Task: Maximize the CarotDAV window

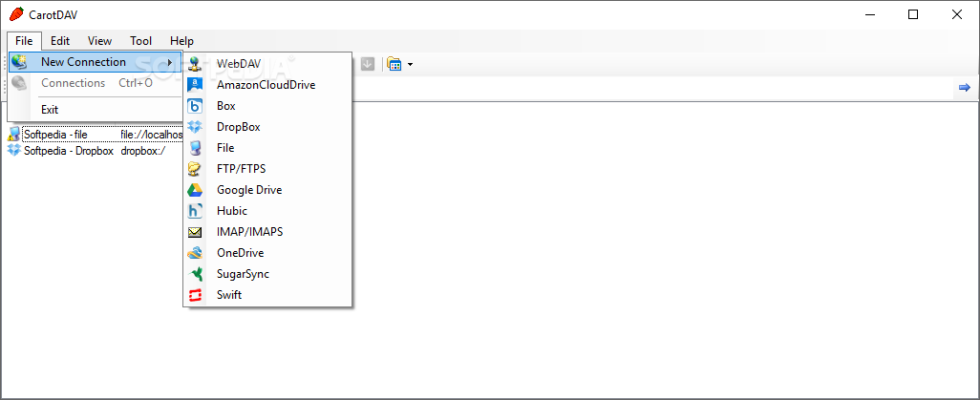Action: coord(913,14)
